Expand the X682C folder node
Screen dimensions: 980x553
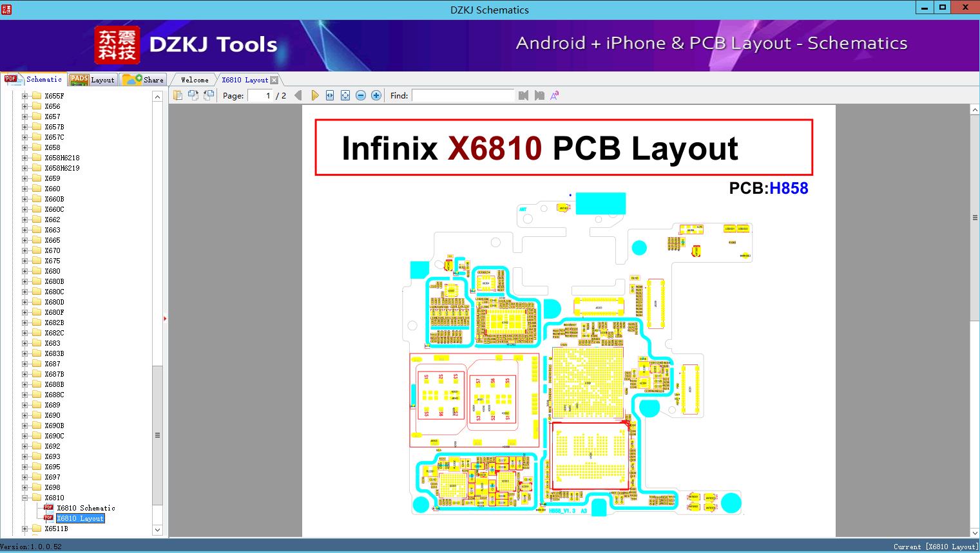25,333
